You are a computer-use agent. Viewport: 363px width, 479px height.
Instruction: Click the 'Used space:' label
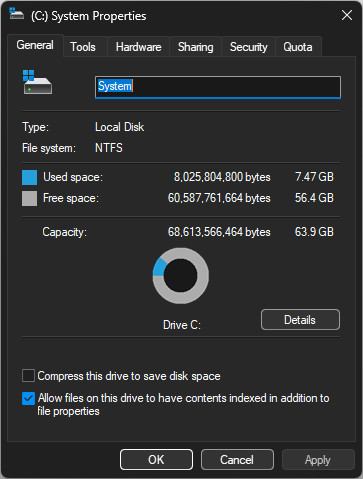click(x=73, y=177)
